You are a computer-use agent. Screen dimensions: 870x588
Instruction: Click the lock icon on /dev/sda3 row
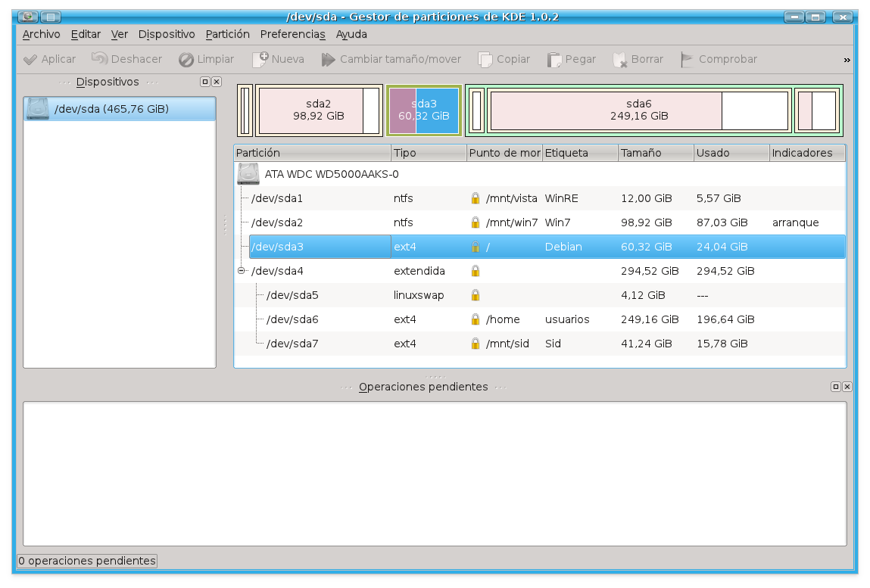[475, 246]
